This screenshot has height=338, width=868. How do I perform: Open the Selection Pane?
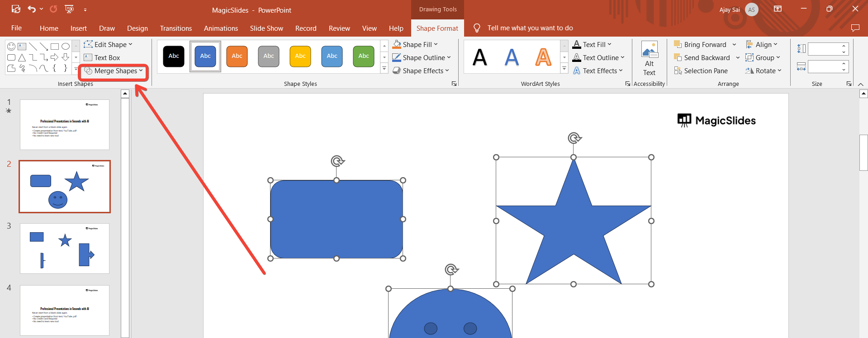click(701, 71)
